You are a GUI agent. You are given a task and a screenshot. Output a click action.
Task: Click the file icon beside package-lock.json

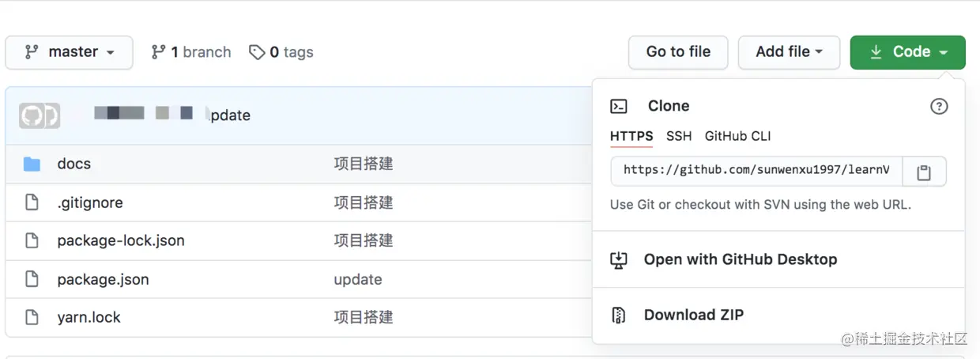pyautogui.click(x=32, y=240)
